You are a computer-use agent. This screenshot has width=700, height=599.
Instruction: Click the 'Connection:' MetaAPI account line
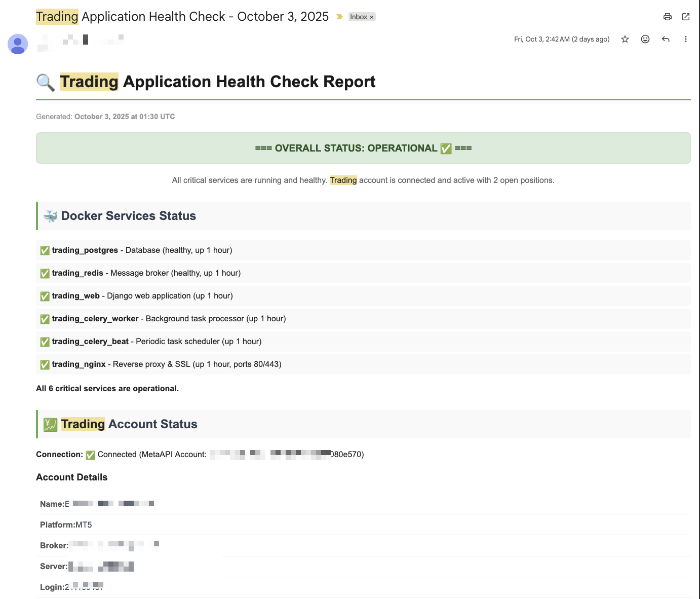pos(200,455)
